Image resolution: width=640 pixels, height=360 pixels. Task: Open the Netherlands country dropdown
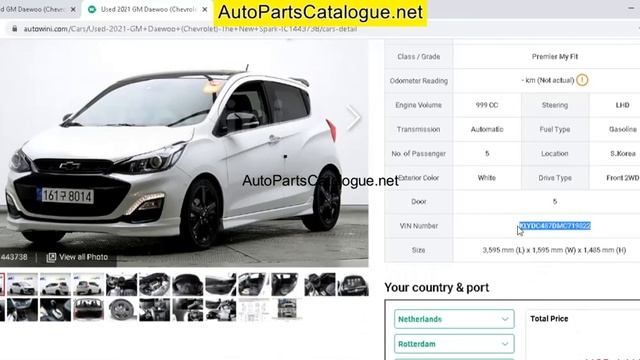point(454,319)
